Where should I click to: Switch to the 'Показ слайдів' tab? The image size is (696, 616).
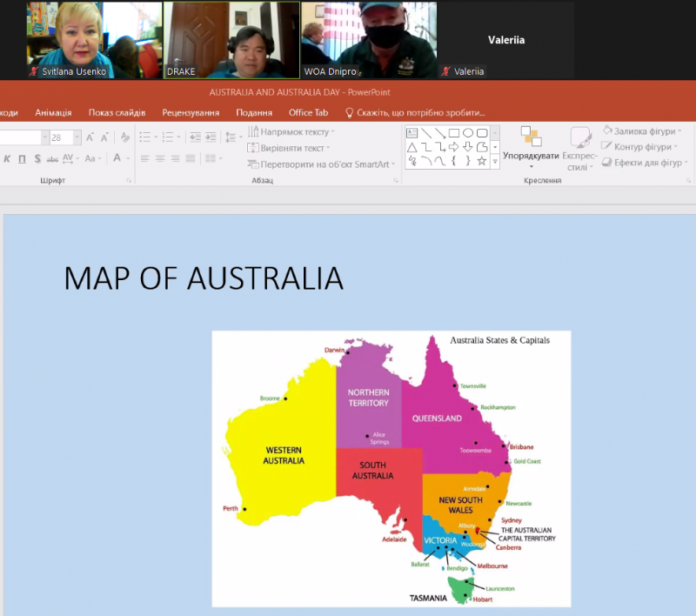click(x=117, y=113)
